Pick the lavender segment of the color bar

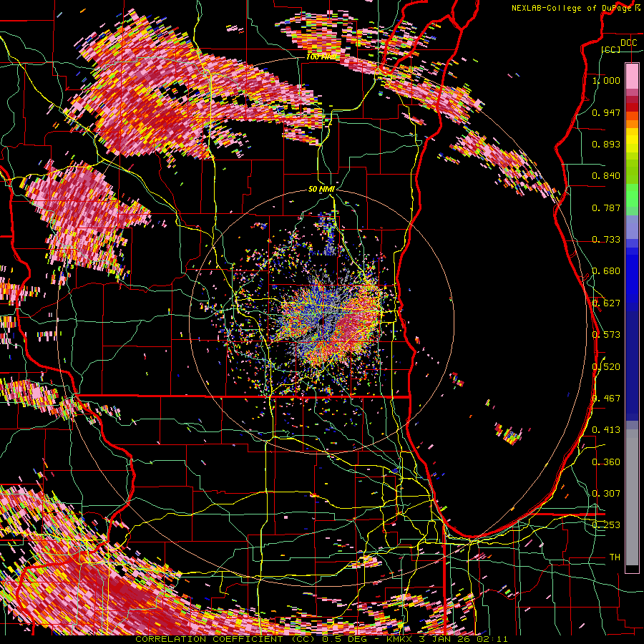pyautogui.click(x=632, y=227)
